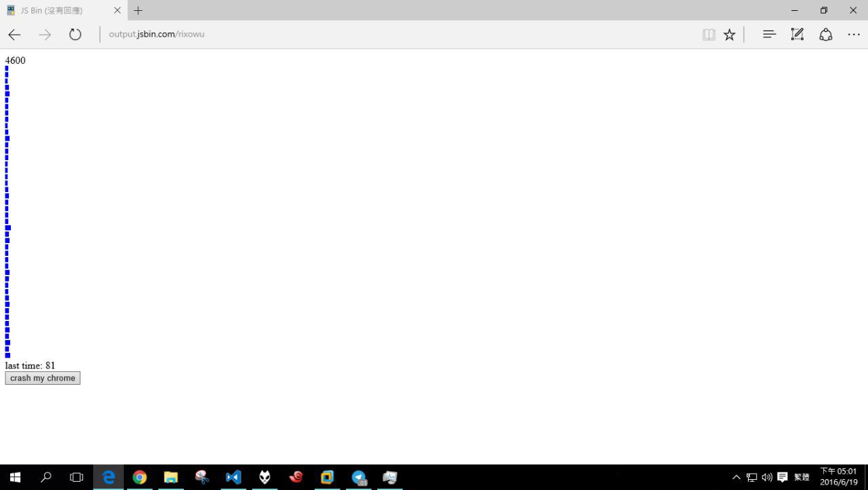Open the Hub three-lines icon

click(x=769, y=34)
